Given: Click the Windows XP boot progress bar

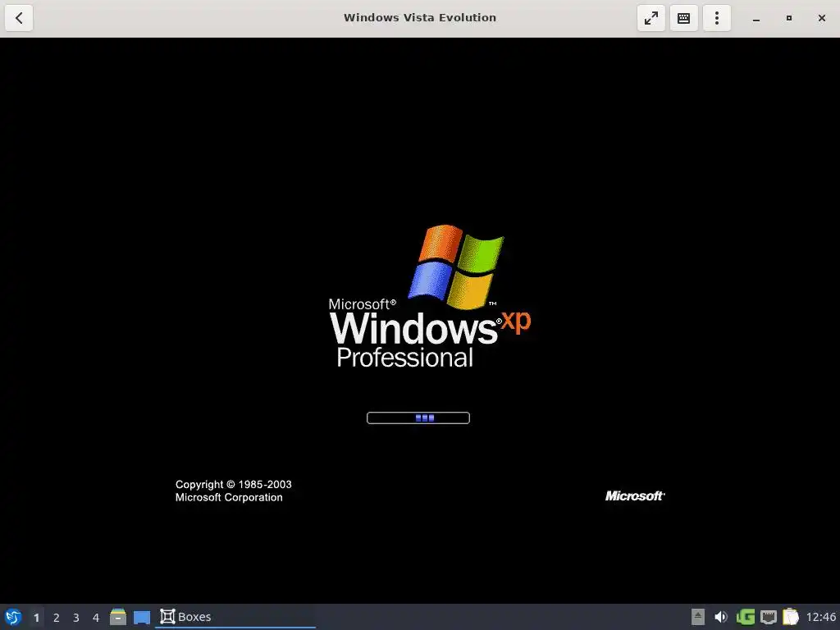Looking at the screenshot, I should (x=418, y=418).
